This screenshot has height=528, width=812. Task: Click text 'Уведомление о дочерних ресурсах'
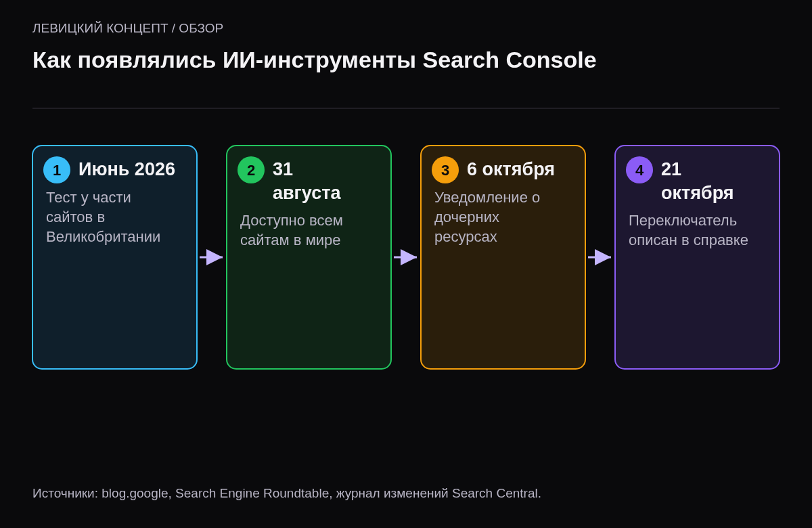coord(487,217)
